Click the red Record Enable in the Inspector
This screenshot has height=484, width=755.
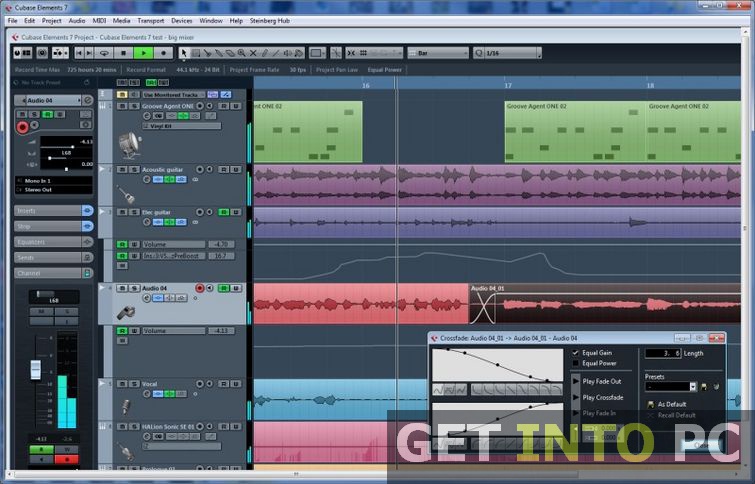22,127
